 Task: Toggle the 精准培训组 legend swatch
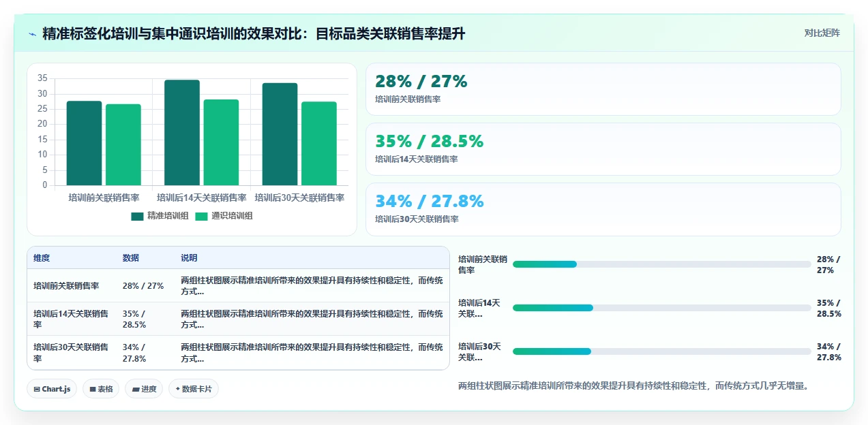pos(137,216)
